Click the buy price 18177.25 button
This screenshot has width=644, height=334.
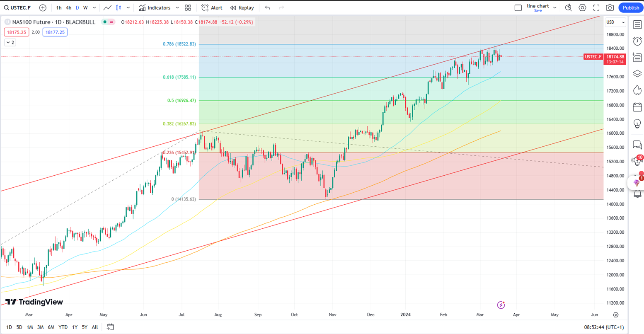pyautogui.click(x=55, y=32)
